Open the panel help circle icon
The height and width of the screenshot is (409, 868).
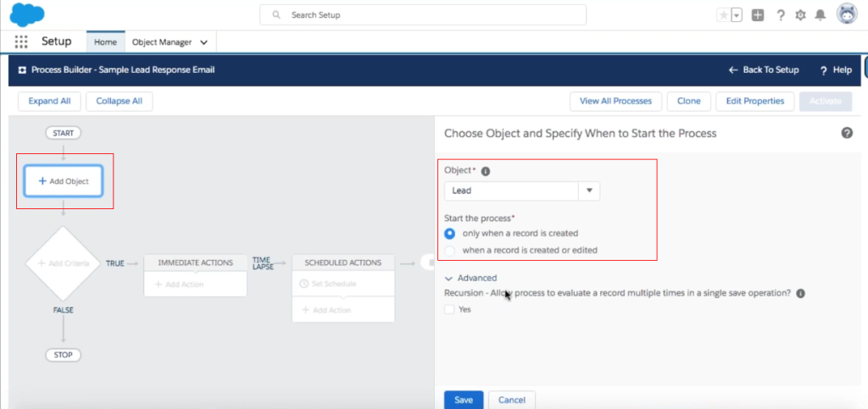coord(847,133)
